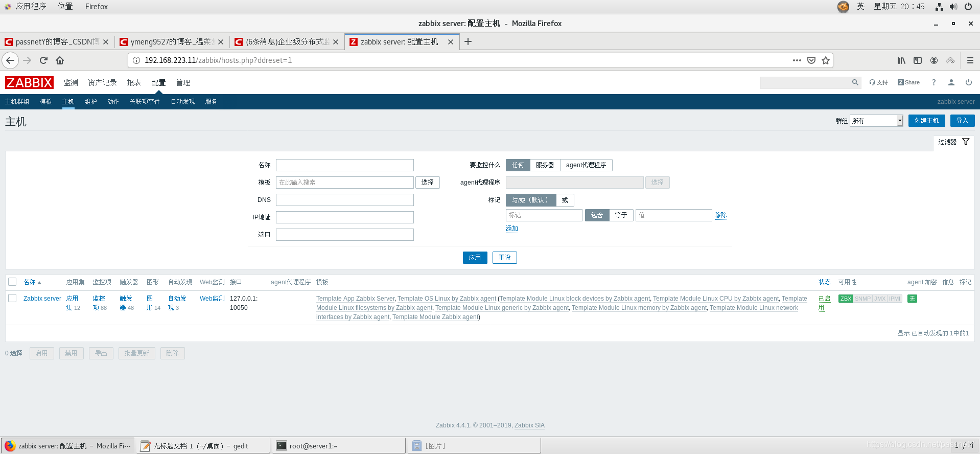Open the 应用程序 system menu
Image resolution: width=980 pixels, height=454 pixels.
(31, 7)
